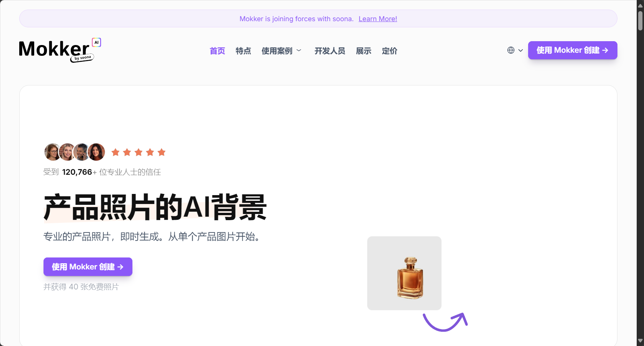This screenshot has width=644, height=346.
Task: Click the Mokker is joining forces announcement
Action: tap(296, 19)
